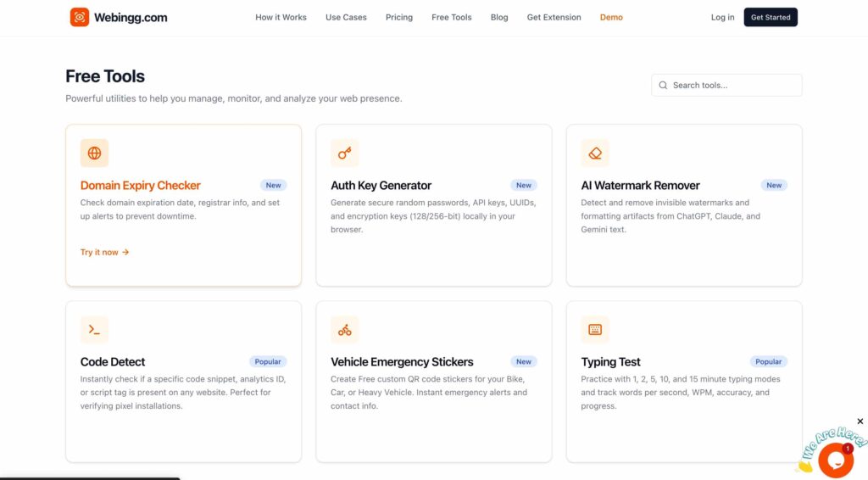Screen dimensions: 868x480
Task: Open the Pricing page
Action: pyautogui.click(x=399, y=17)
